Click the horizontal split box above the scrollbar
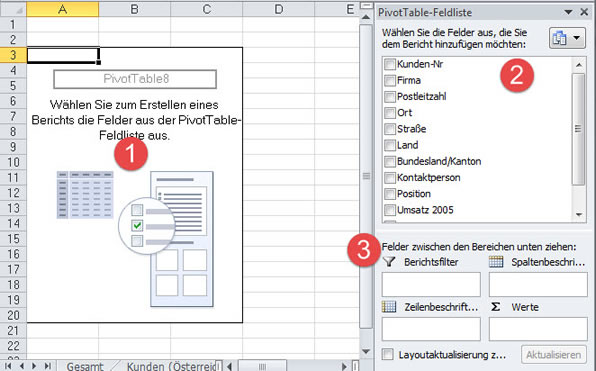Viewport: 596px width, 371px height. click(366, 5)
